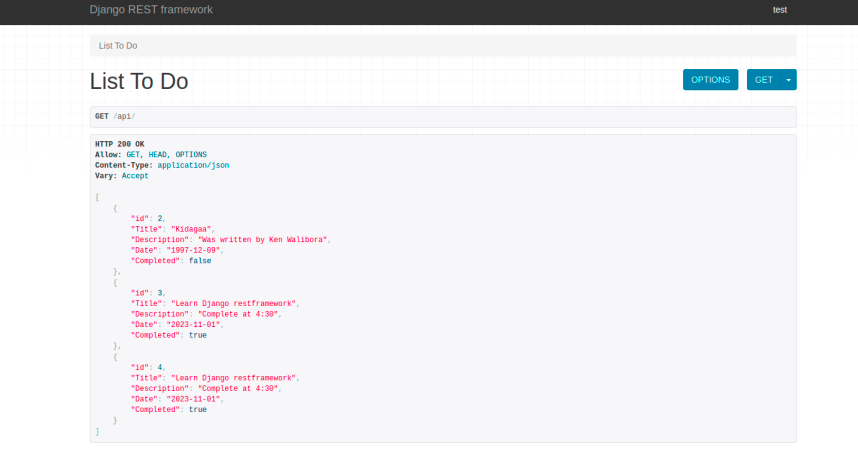Click the Vary: Accept header

point(121,176)
